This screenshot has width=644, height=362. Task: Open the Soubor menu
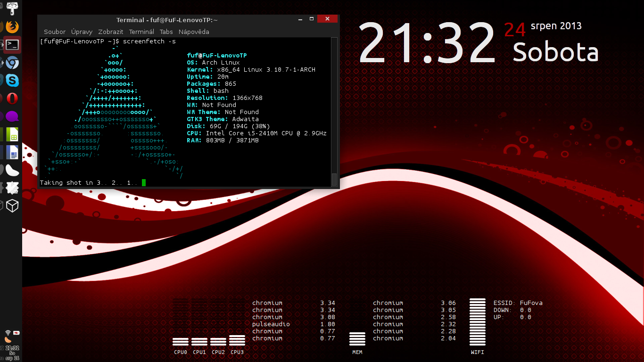55,32
